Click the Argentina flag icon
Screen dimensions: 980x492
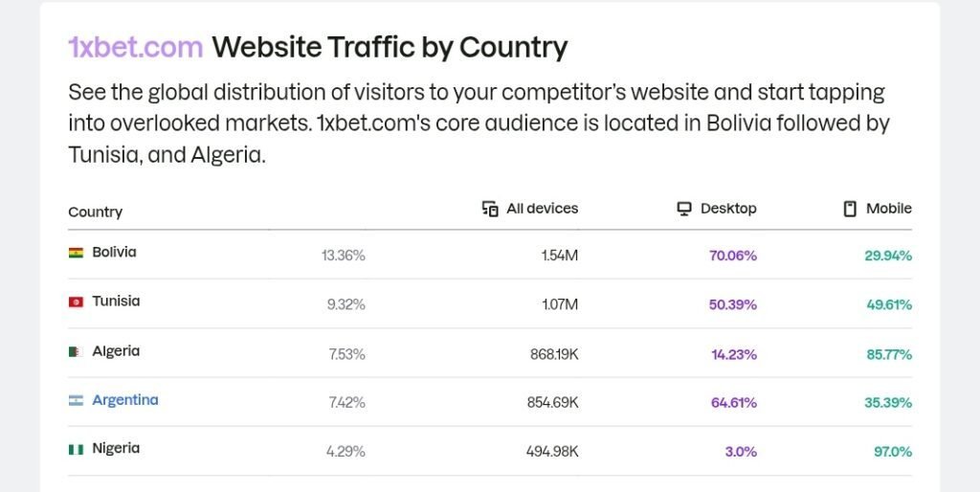(x=76, y=400)
